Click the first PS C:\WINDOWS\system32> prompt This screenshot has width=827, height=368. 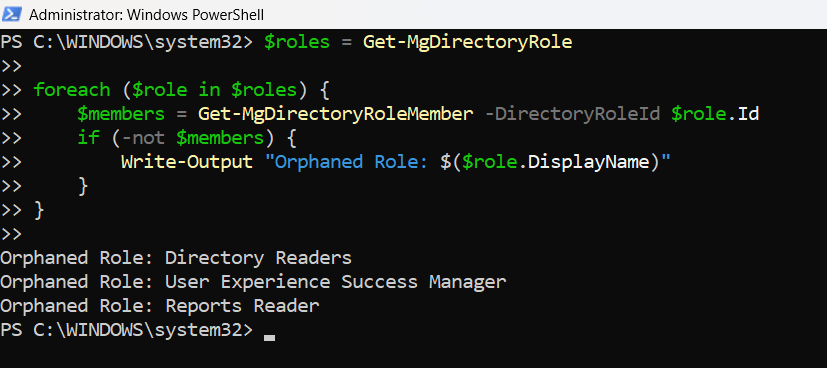pyautogui.click(x=127, y=42)
